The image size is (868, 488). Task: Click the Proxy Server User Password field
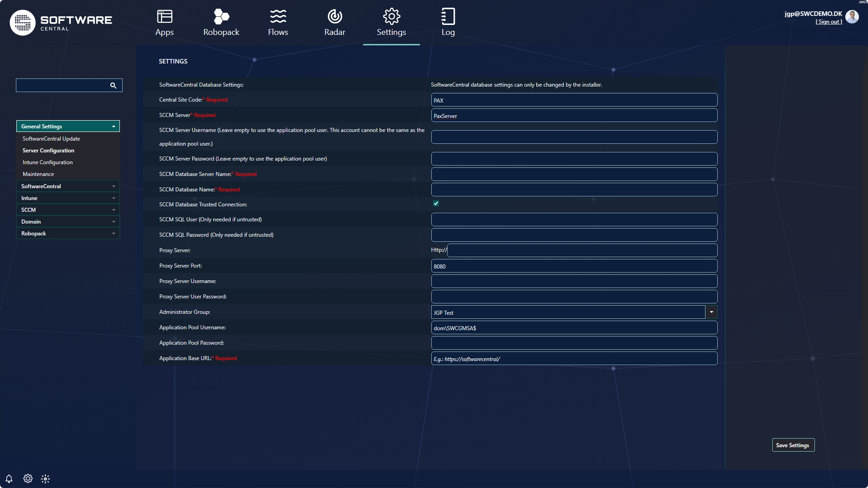[x=574, y=297]
